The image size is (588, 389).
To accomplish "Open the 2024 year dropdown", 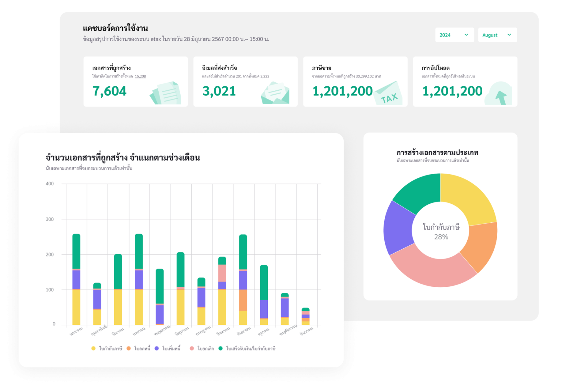I will tap(454, 35).
